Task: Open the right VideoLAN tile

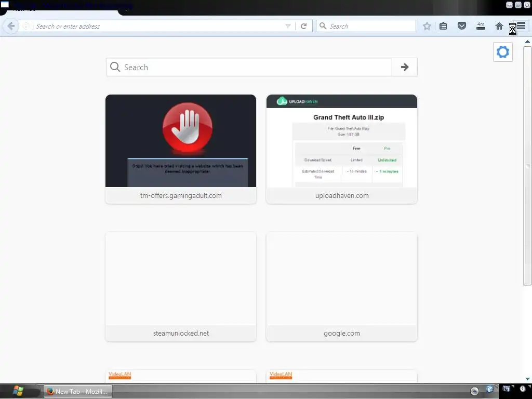Action: point(342,376)
